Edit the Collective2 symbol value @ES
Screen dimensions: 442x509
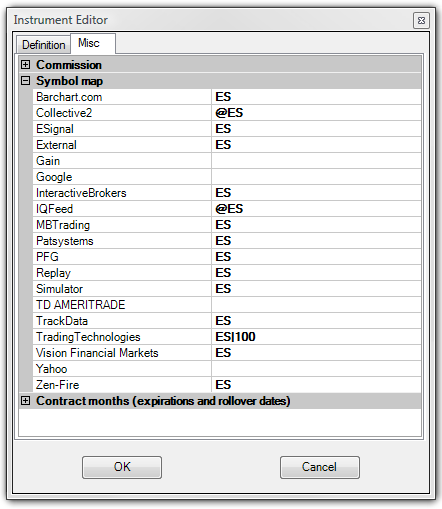click(316, 113)
